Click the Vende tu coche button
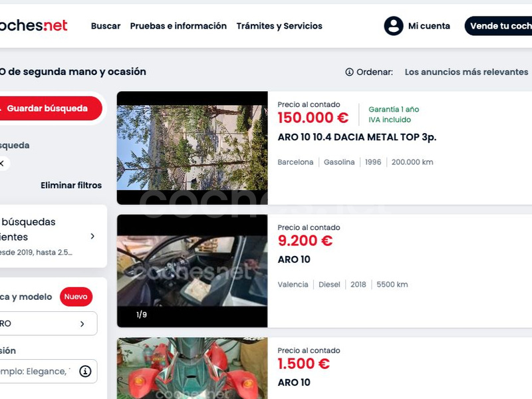This screenshot has height=399, width=532. point(498,26)
